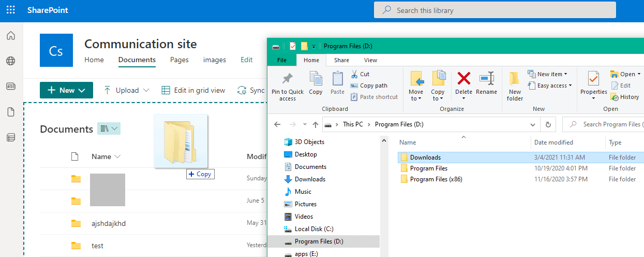Select Local Disk (C:) in navigation pane
The image size is (644, 257).
pos(314,229)
